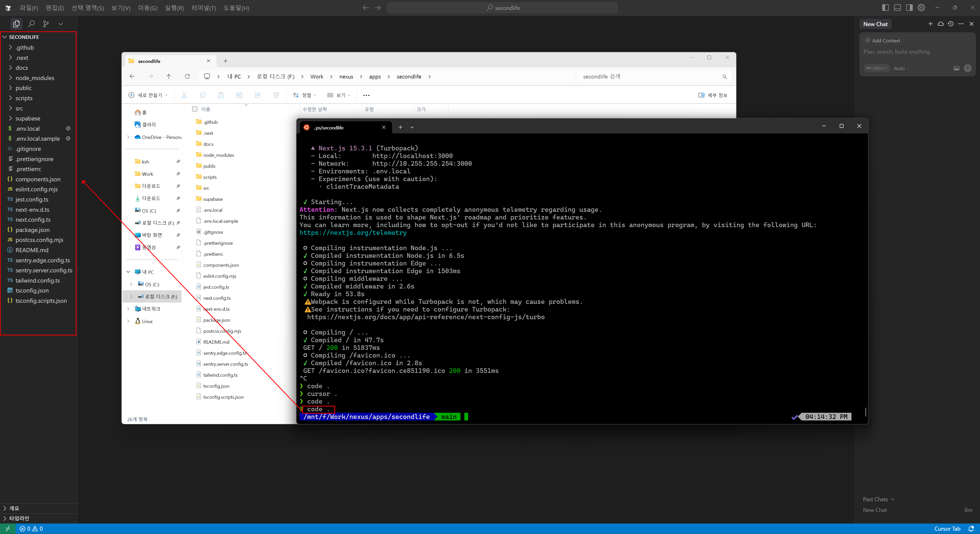
Task: Click the secondlife 검색 search field
Action: 647,76
